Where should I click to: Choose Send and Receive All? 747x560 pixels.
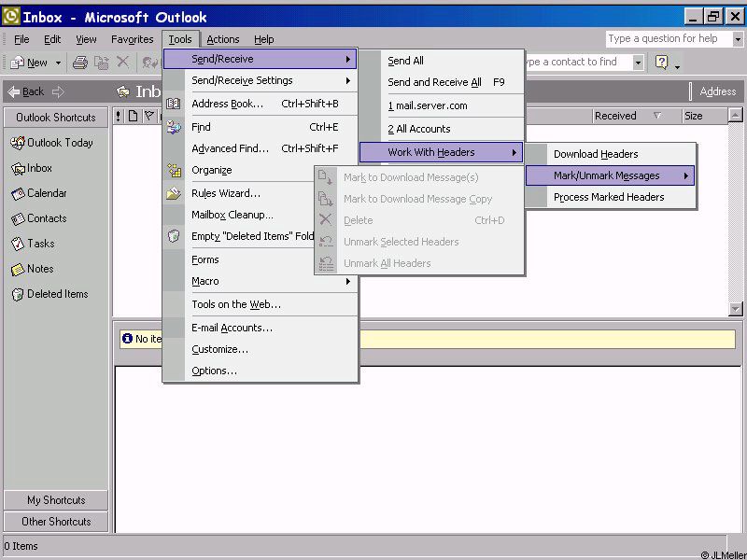pyautogui.click(x=434, y=82)
